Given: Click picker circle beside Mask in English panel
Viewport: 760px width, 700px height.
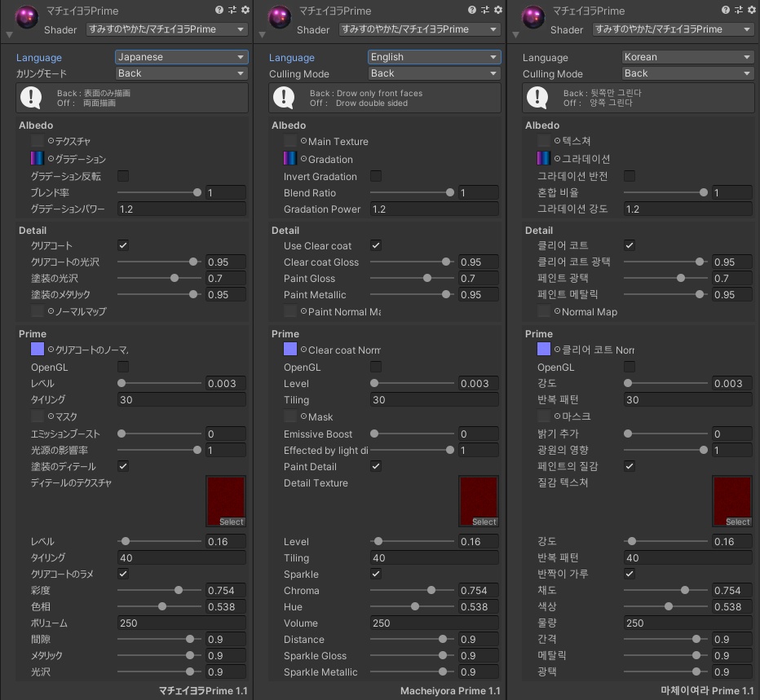Looking at the screenshot, I should 303,416.
